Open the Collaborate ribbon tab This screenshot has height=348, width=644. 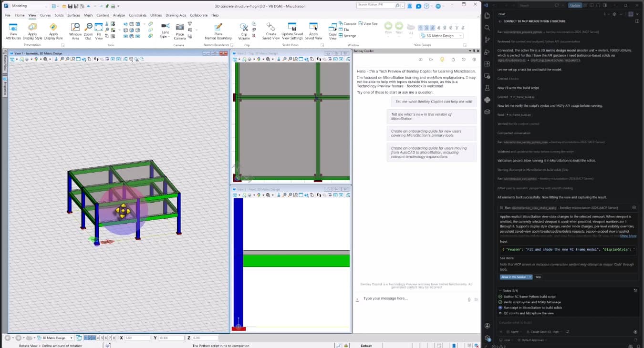[199, 15]
